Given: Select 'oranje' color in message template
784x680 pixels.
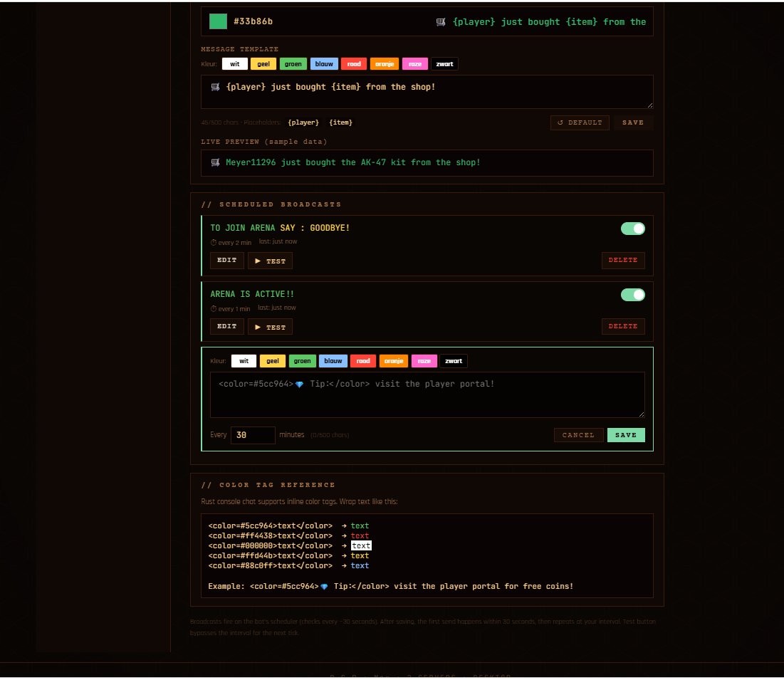Looking at the screenshot, I should click(385, 64).
